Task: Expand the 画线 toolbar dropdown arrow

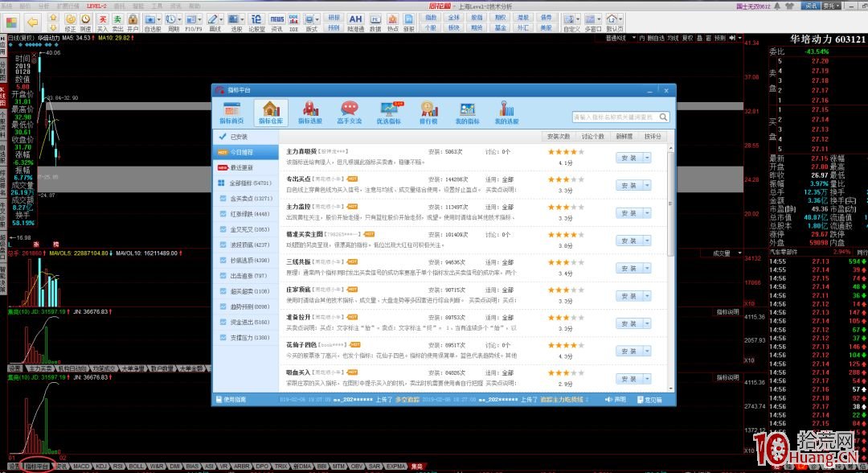Action: pyautogui.click(x=221, y=20)
